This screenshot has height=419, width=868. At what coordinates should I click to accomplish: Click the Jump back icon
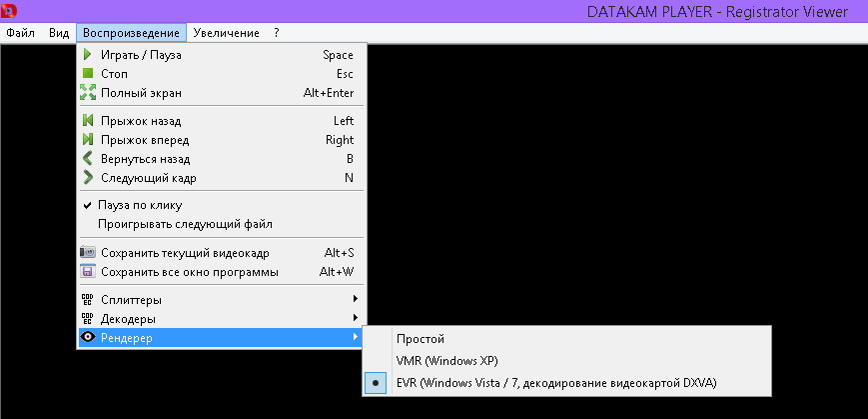[88, 121]
